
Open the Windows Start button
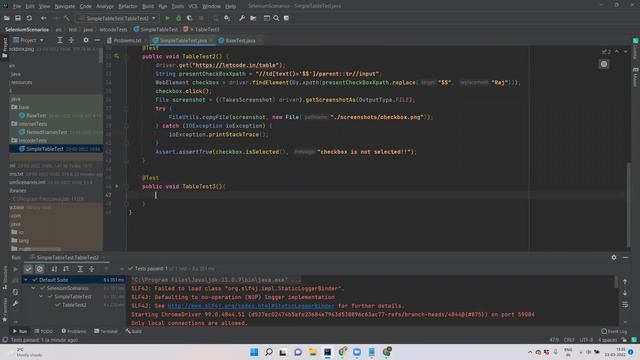(x=254, y=352)
